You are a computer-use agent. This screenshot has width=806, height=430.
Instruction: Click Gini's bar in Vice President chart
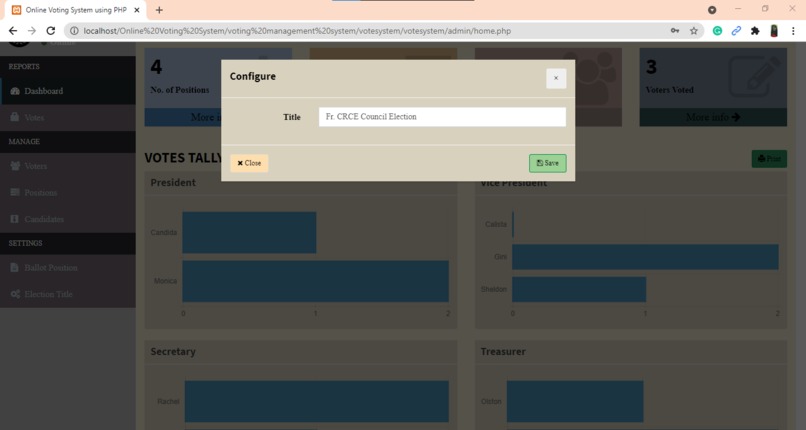(x=645, y=257)
